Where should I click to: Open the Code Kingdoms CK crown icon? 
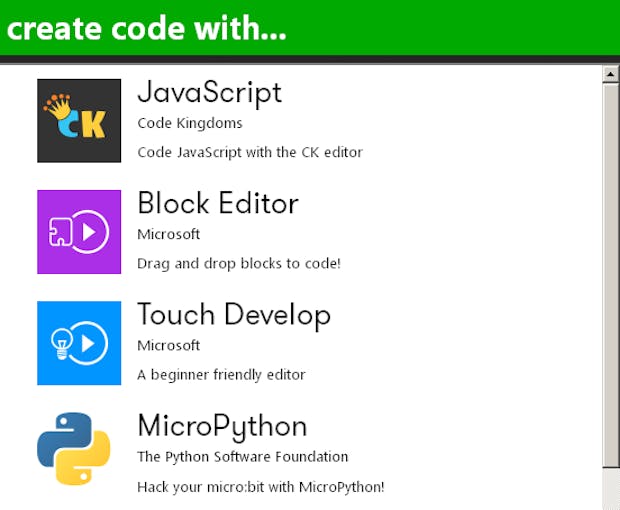click(79, 121)
